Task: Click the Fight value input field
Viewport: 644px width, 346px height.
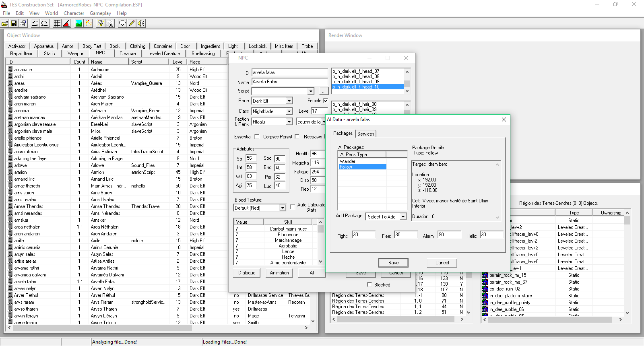Action: tap(363, 235)
